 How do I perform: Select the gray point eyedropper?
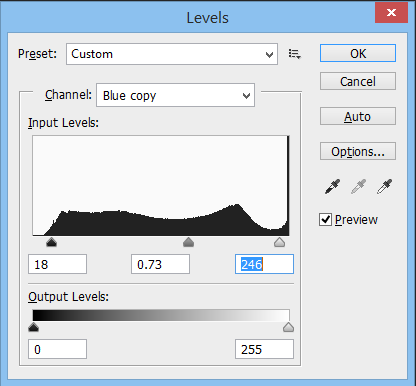tap(358, 187)
